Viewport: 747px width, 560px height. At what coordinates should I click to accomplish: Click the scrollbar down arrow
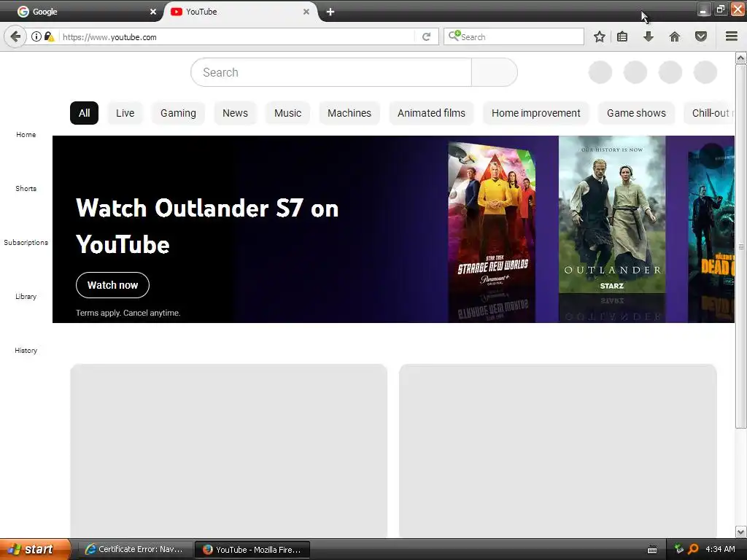[741, 532]
